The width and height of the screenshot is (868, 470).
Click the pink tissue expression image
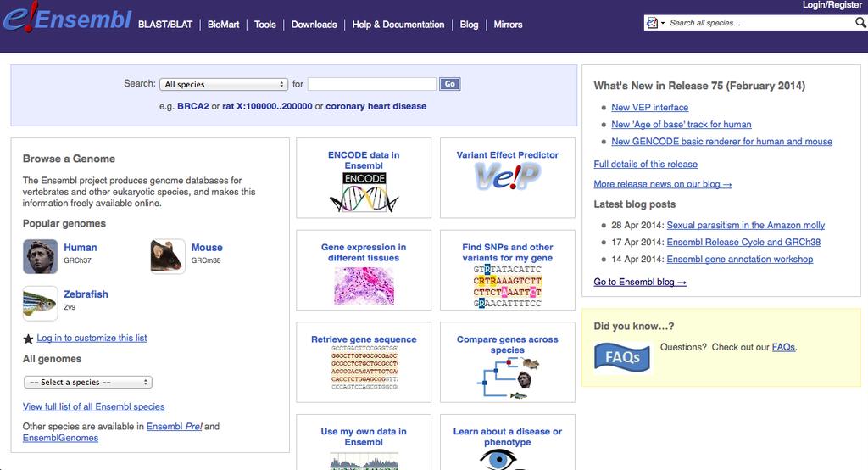(364, 286)
